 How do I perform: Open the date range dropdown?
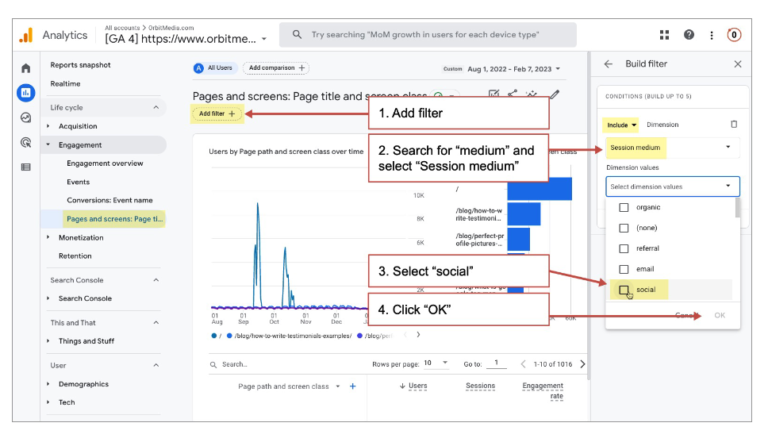click(514, 69)
